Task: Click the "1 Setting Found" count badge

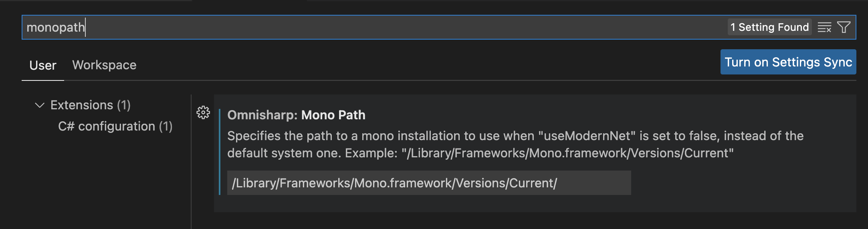Action: [x=769, y=27]
